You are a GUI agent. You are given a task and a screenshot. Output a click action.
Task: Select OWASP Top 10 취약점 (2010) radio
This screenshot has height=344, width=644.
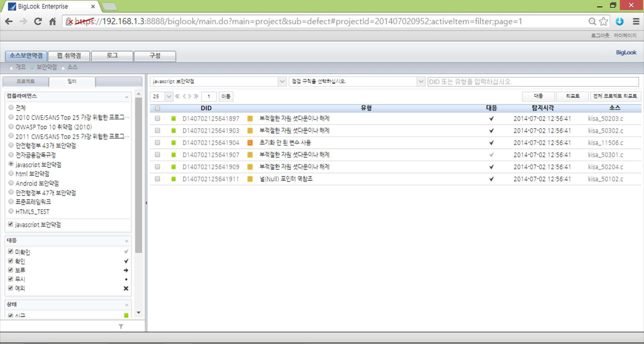tap(11, 127)
